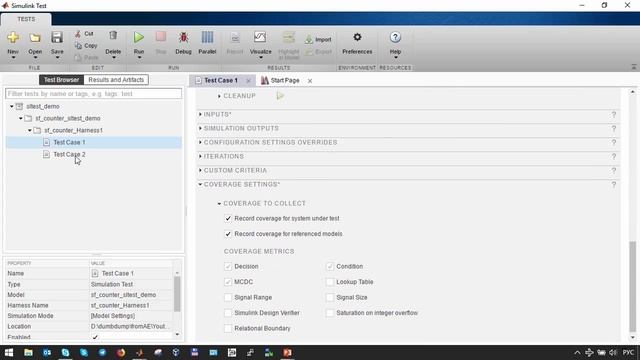Open Skype from the taskbar

(65, 353)
